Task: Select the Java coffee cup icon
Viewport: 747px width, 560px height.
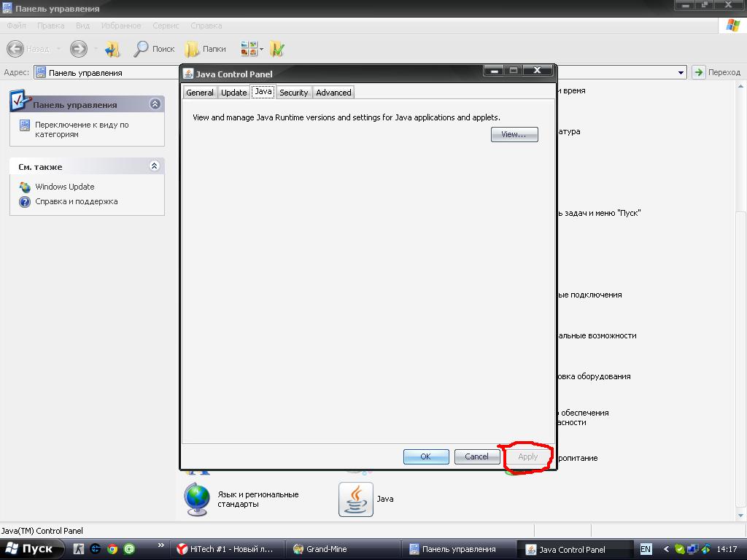Action: [x=356, y=499]
